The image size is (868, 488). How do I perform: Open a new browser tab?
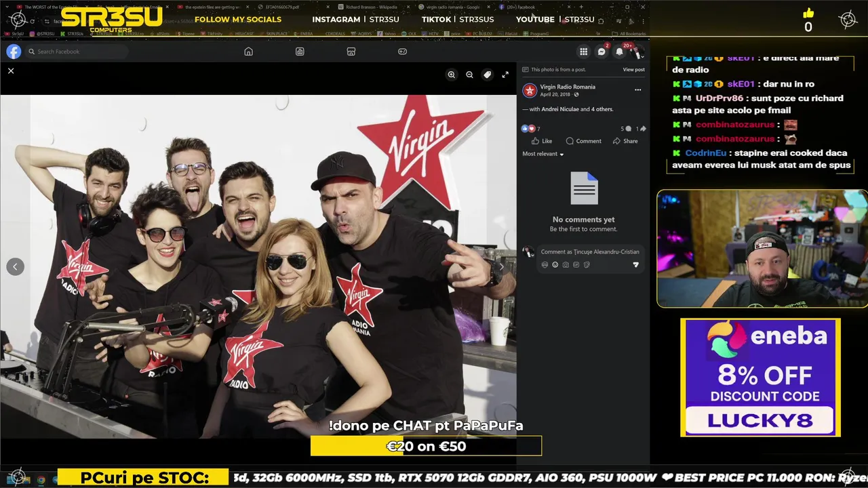(580, 7)
